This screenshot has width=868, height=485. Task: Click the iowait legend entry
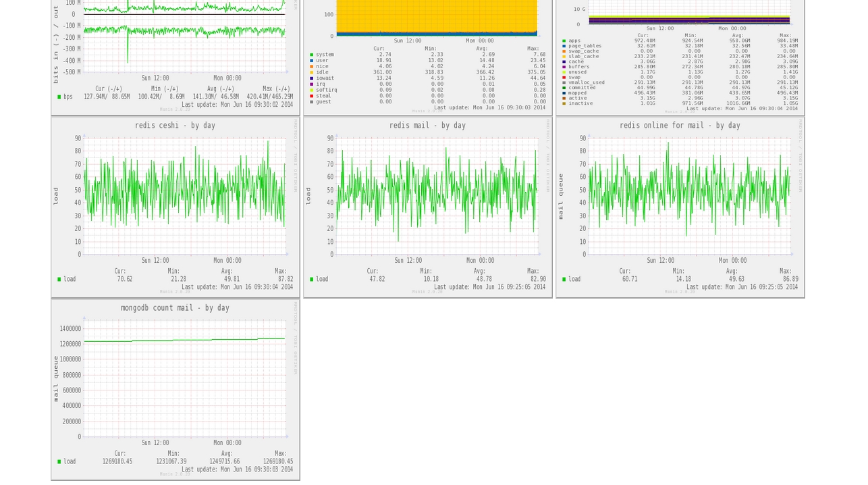[x=325, y=78]
